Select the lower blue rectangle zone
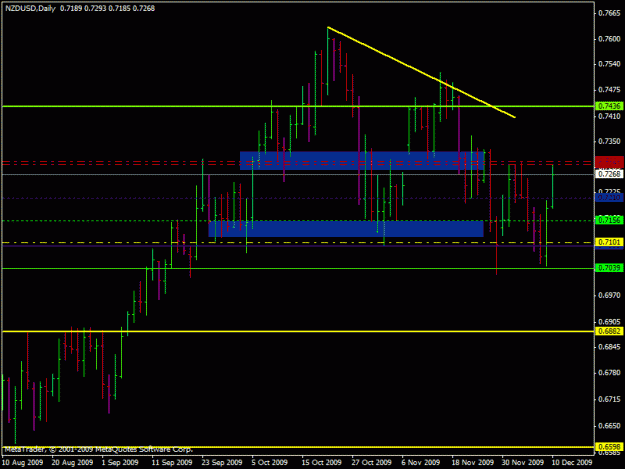 346,229
